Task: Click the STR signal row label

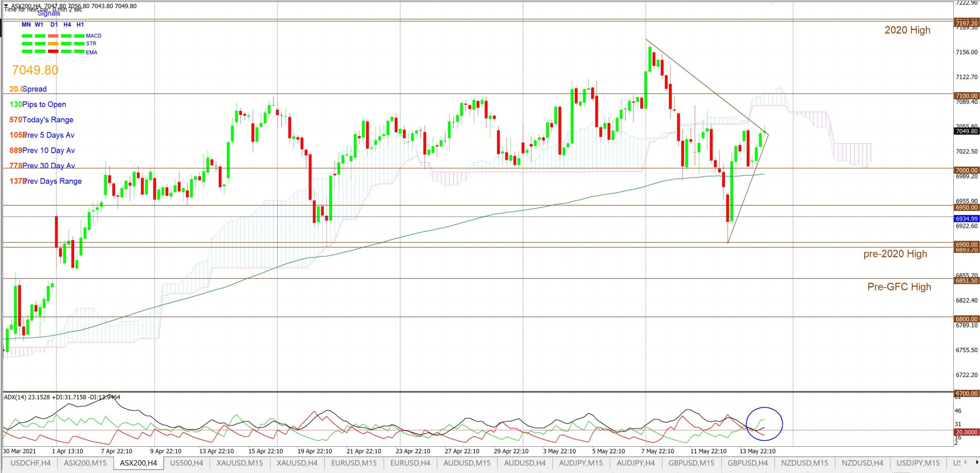Action: click(x=91, y=44)
